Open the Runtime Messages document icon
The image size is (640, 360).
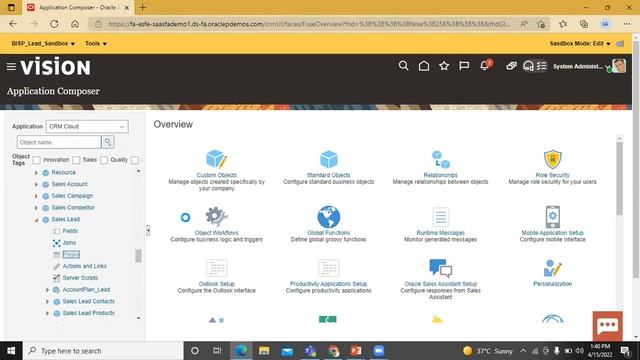(x=441, y=217)
